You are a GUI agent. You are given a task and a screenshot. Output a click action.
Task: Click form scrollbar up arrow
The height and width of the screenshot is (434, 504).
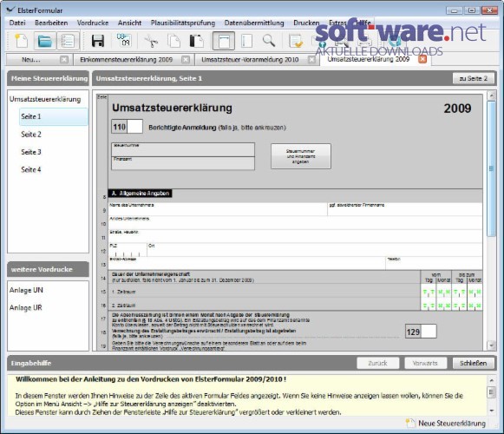491,95
